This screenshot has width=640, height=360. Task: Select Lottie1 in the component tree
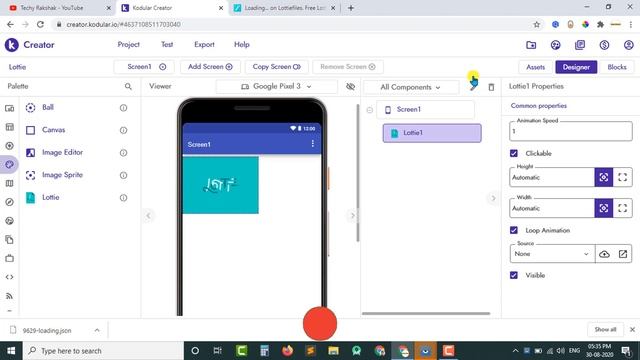tap(432, 133)
